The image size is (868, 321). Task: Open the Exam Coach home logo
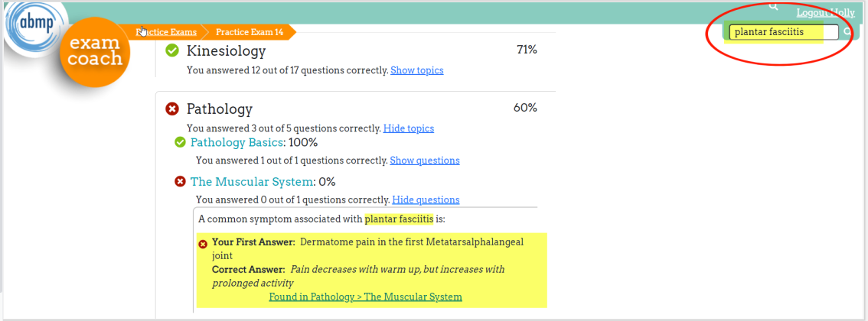[x=95, y=51]
